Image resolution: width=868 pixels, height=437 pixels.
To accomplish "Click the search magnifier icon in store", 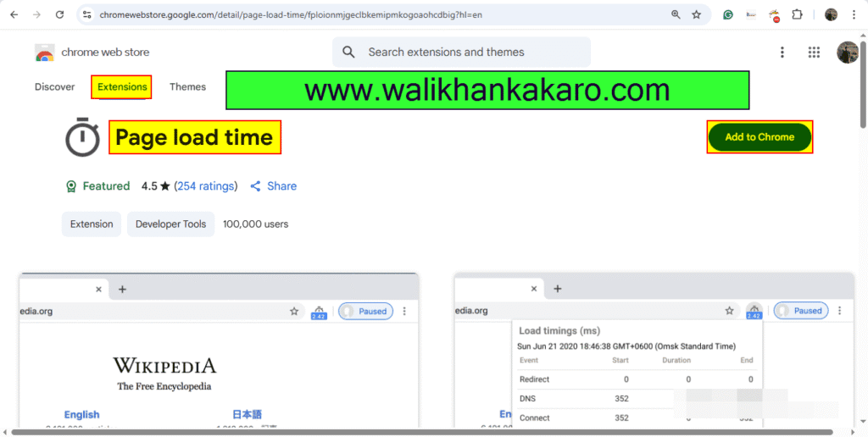I will (x=348, y=52).
